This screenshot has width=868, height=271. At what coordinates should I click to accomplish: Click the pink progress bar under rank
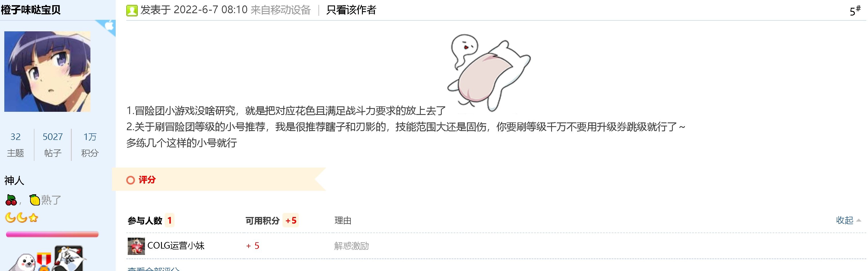52,234
